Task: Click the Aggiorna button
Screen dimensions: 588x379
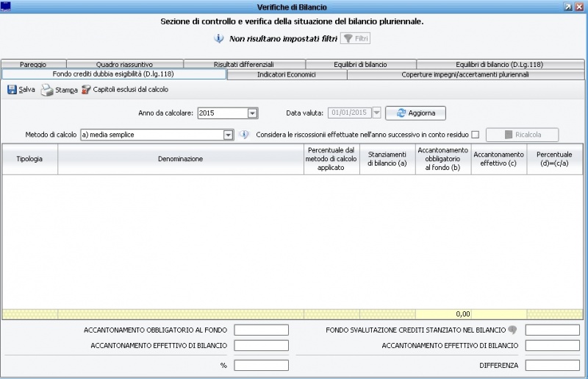Action: 415,113
